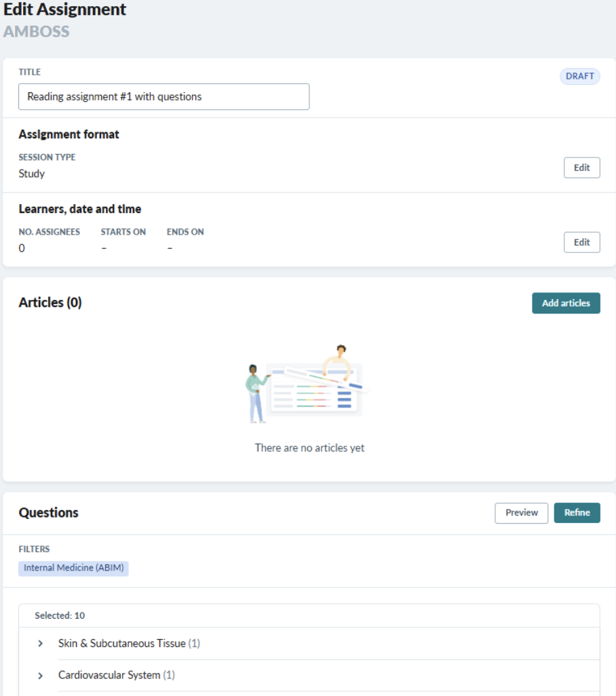This screenshot has width=616, height=696.
Task: Edit Learners, date and time section
Action: [x=582, y=242]
